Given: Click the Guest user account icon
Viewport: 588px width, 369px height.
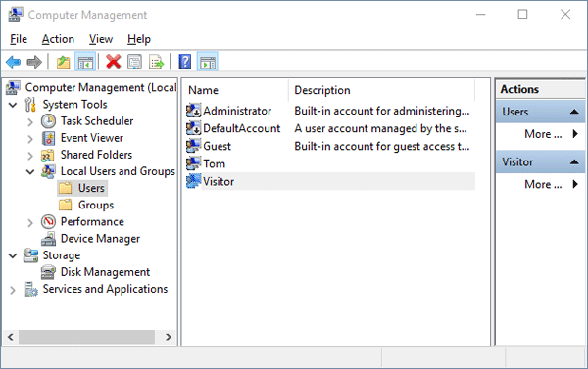Looking at the screenshot, I should point(193,146).
